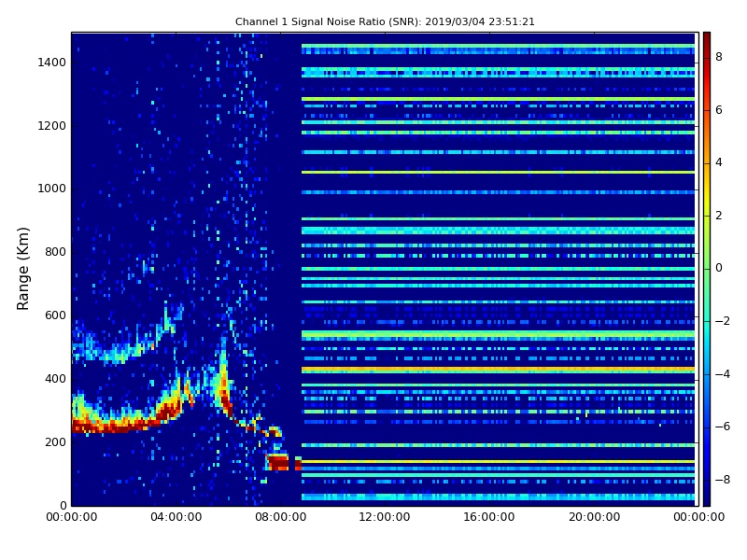Click the 1200 range tick label
This screenshot has width=747, height=560.
click(52, 126)
